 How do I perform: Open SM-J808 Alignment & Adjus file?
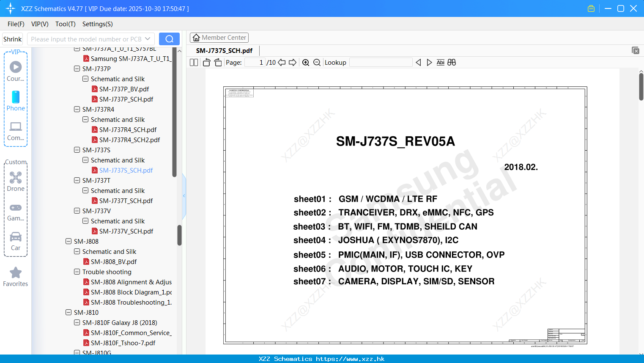[x=131, y=282]
